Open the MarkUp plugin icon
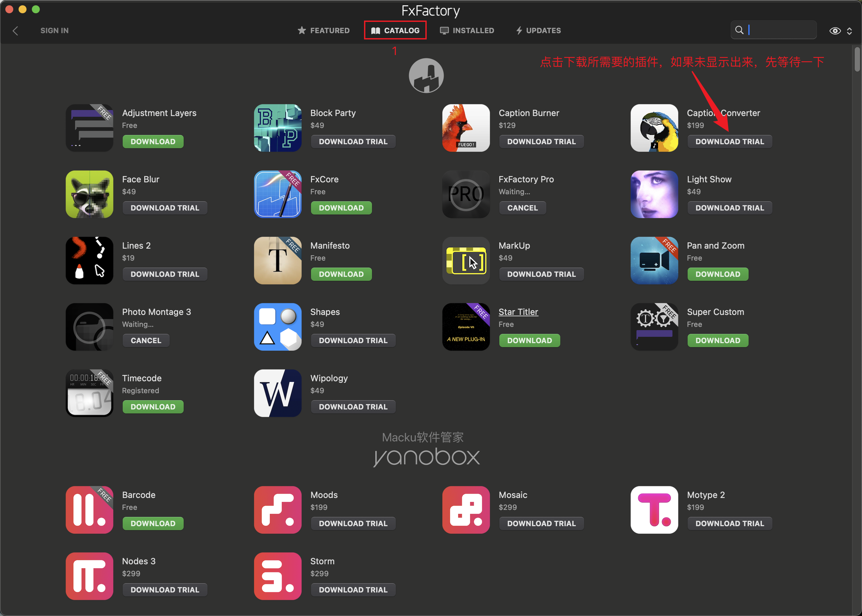 [466, 261]
